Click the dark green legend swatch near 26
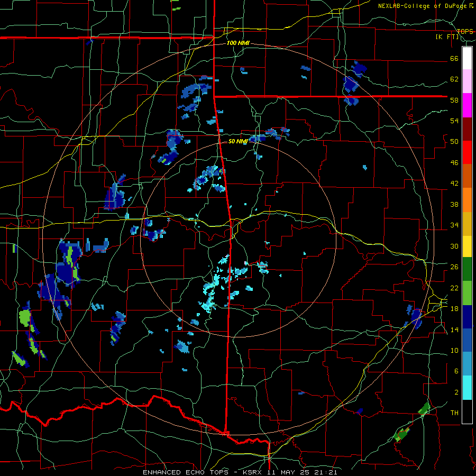This screenshot has height=476, width=476. [467, 269]
